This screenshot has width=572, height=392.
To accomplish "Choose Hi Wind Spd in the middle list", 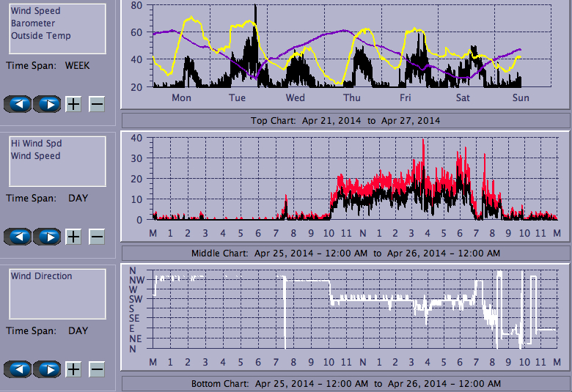I will [x=32, y=144].
